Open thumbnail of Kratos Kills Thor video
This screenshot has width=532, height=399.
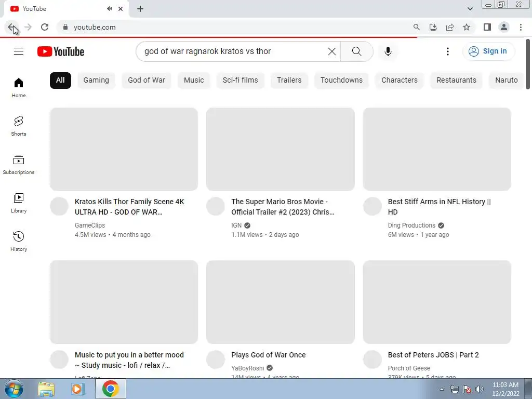(124, 149)
